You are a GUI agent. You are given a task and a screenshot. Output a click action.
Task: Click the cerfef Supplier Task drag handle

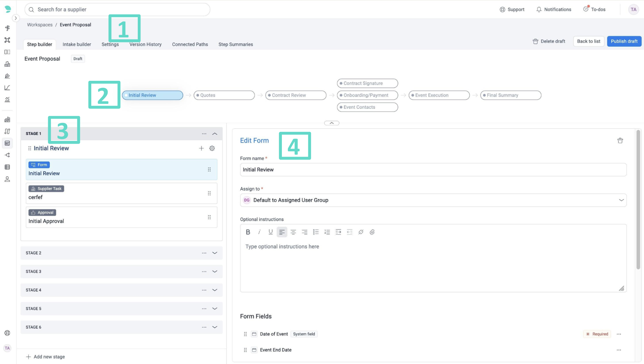click(209, 193)
